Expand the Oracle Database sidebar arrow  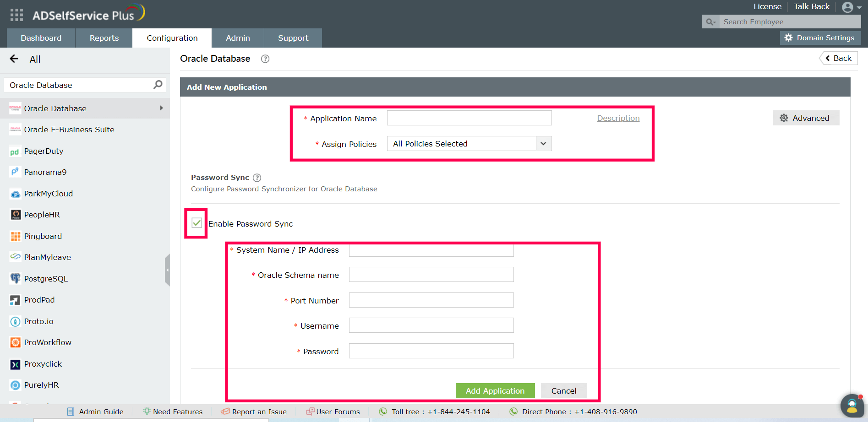tap(161, 108)
